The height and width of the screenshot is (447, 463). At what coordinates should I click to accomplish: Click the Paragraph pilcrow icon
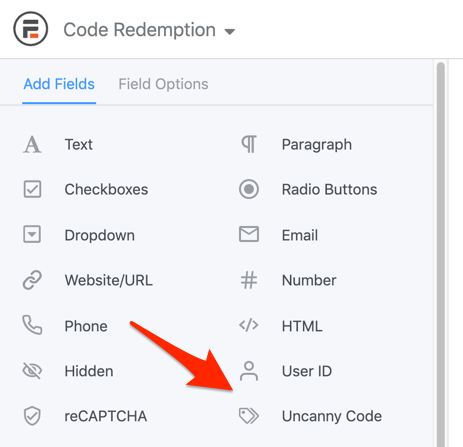249,144
